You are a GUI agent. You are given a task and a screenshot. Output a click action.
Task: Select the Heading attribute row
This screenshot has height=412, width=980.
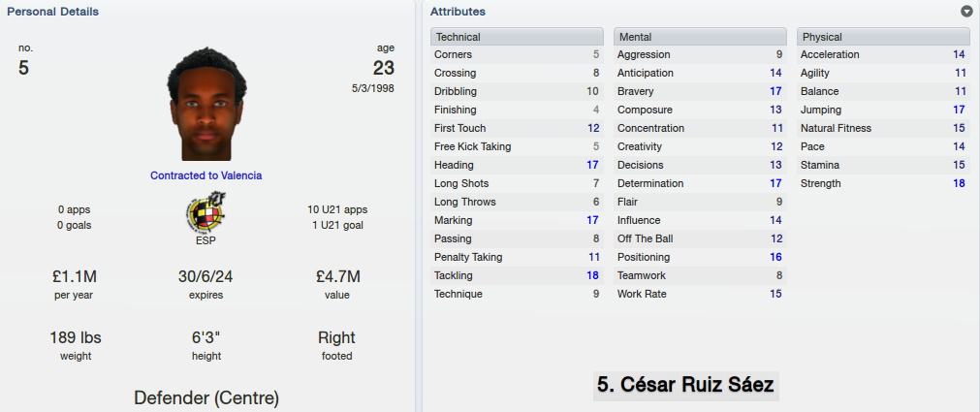pyautogui.click(x=517, y=166)
